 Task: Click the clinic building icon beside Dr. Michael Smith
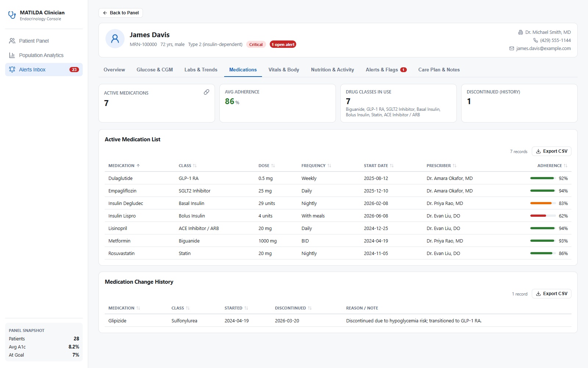pos(520,32)
